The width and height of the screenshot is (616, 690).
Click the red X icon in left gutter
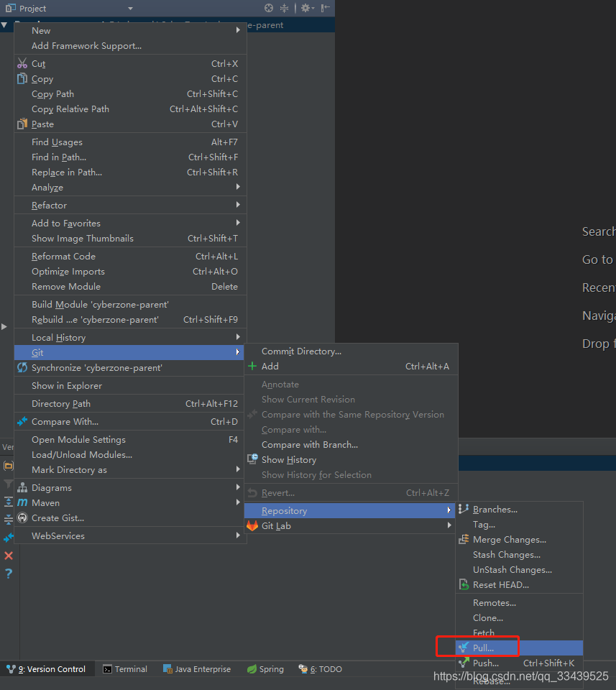(9, 556)
